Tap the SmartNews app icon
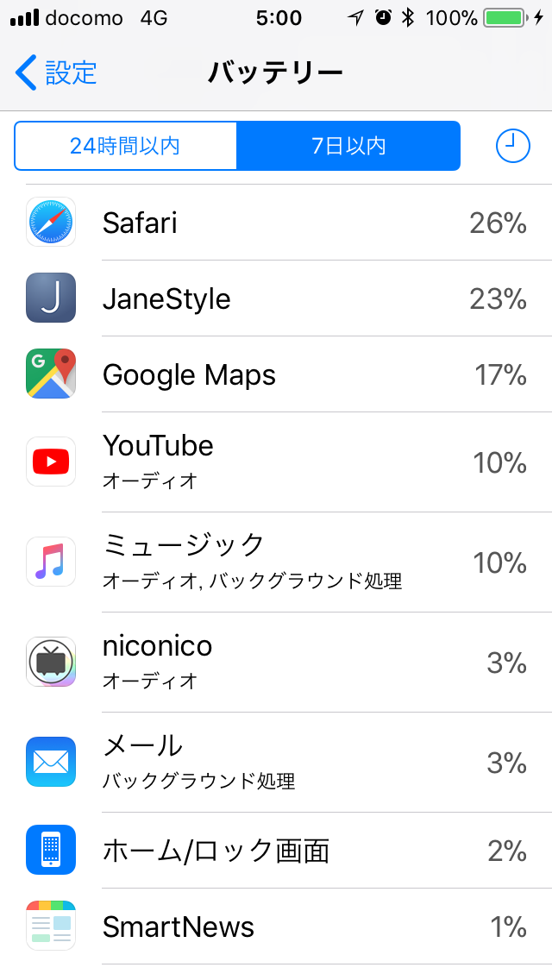The width and height of the screenshot is (552, 980). pyautogui.click(x=51, y=927)
